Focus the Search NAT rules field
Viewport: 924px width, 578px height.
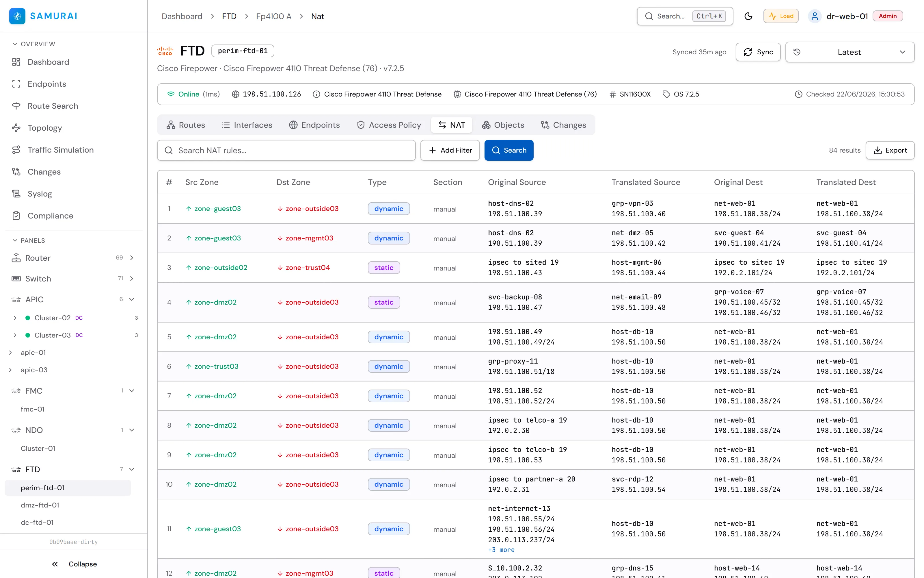point(286,150)
